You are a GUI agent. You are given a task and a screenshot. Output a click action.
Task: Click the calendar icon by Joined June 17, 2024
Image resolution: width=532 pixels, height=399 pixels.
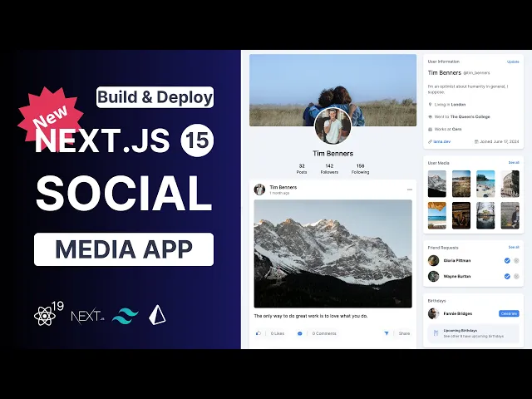tap(476, 141)
